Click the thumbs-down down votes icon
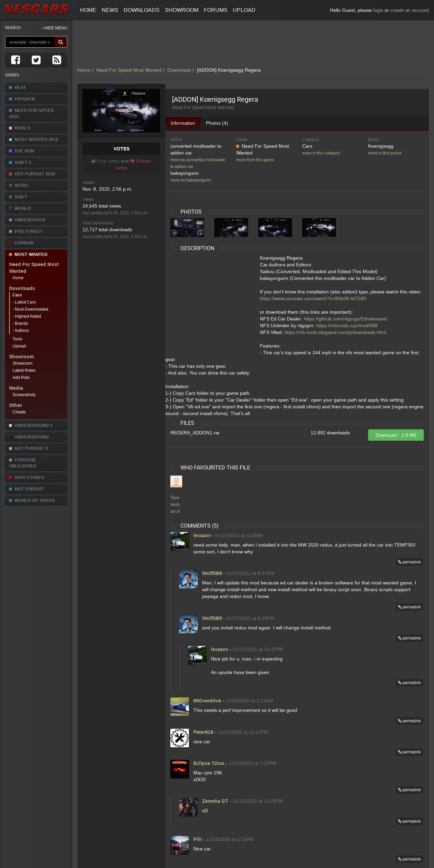The height and width of the screenshot is (868, 434). tap(132, 161)
